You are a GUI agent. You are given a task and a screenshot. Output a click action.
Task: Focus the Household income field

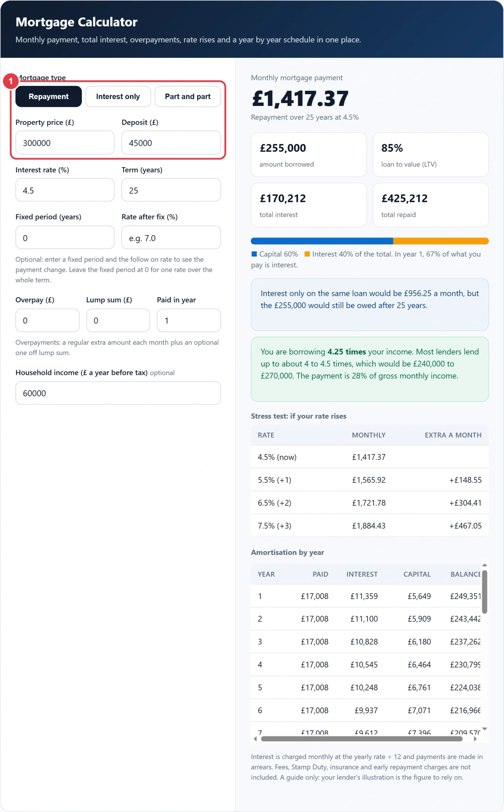(x=118, y=393)
